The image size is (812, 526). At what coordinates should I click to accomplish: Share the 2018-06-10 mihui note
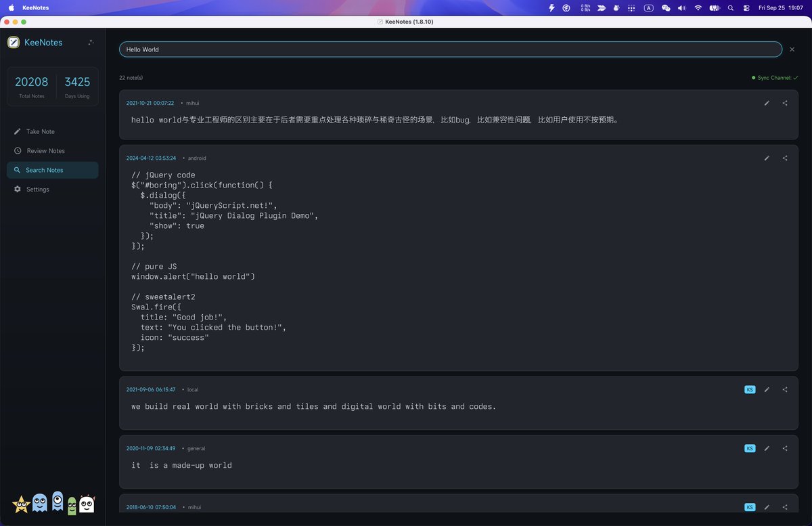785,507
